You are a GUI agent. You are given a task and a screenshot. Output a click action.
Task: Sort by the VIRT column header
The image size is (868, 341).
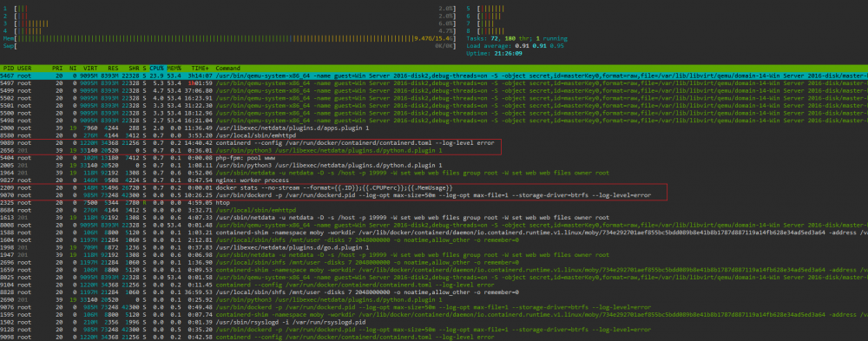(91, 68)
